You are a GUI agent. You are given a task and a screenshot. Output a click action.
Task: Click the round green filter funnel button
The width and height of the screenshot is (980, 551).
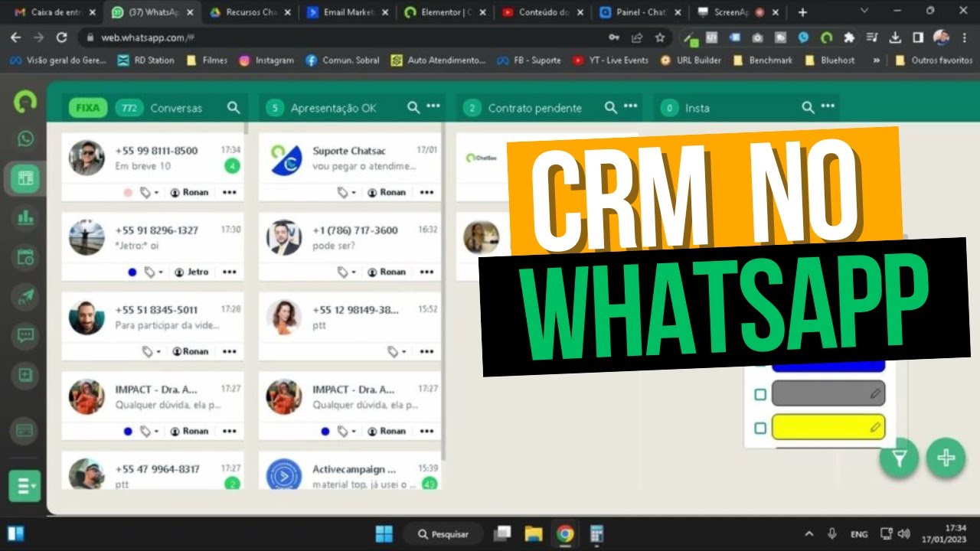(899, 458)
